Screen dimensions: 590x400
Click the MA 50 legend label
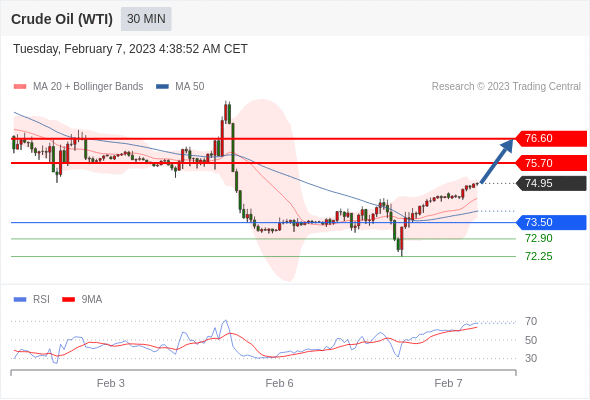[190, 87]
